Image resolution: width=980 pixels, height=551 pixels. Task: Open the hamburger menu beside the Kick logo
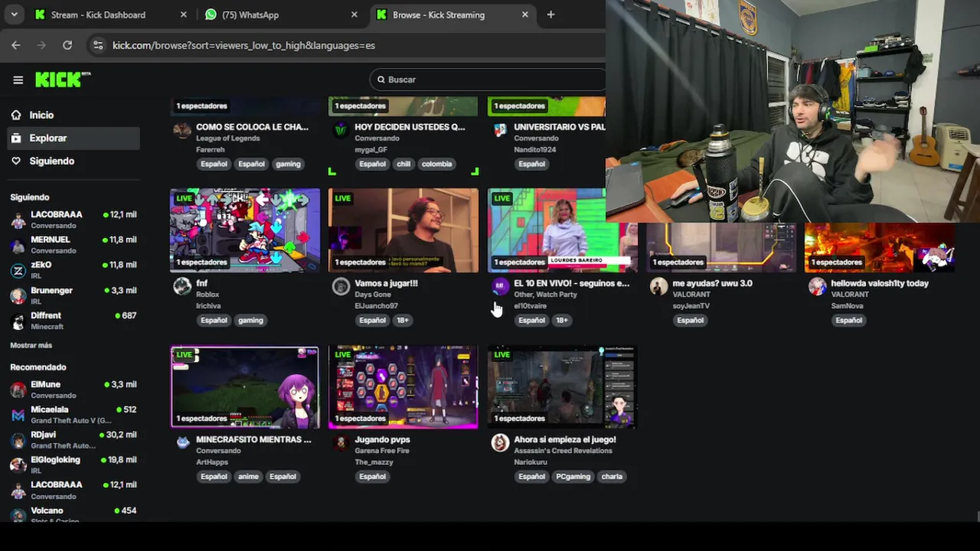(18, 80)
